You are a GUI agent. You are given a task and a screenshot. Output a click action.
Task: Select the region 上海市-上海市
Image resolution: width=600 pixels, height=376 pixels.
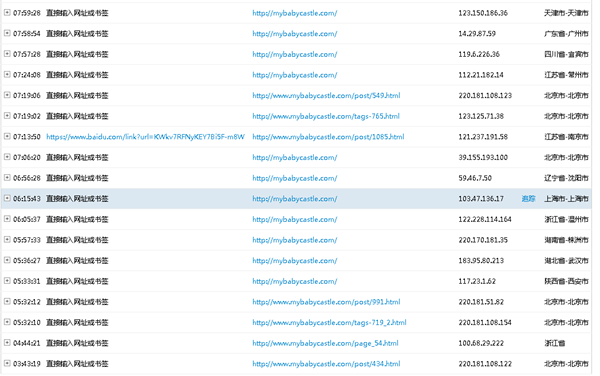click(x=566, y=199)
